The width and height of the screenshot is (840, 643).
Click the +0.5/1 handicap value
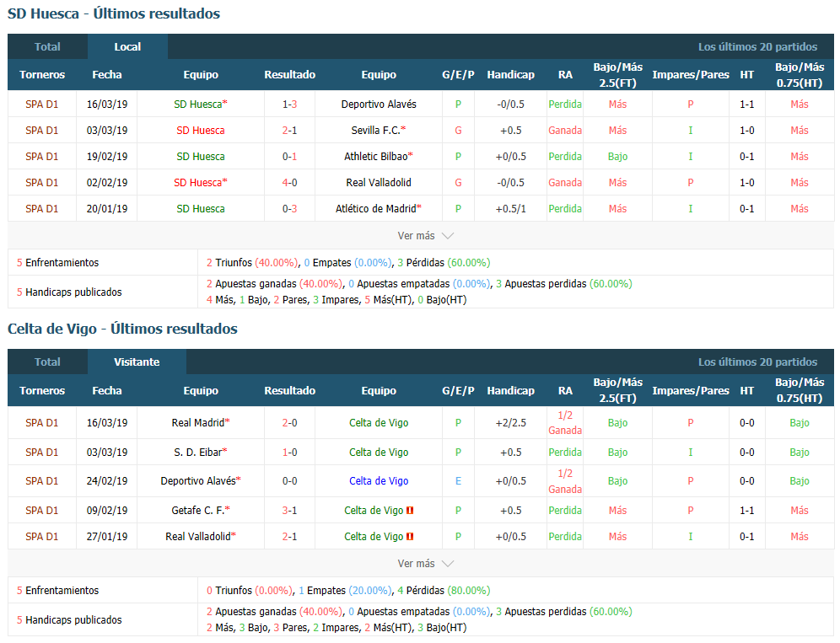[510, 209]
